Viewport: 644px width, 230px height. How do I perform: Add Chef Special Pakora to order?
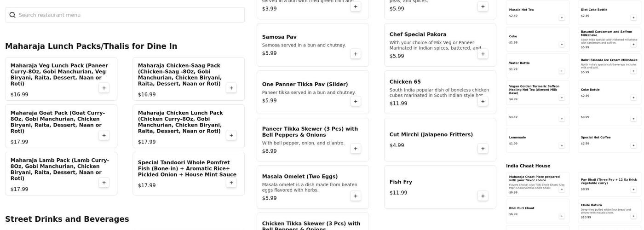pos(483,54)
